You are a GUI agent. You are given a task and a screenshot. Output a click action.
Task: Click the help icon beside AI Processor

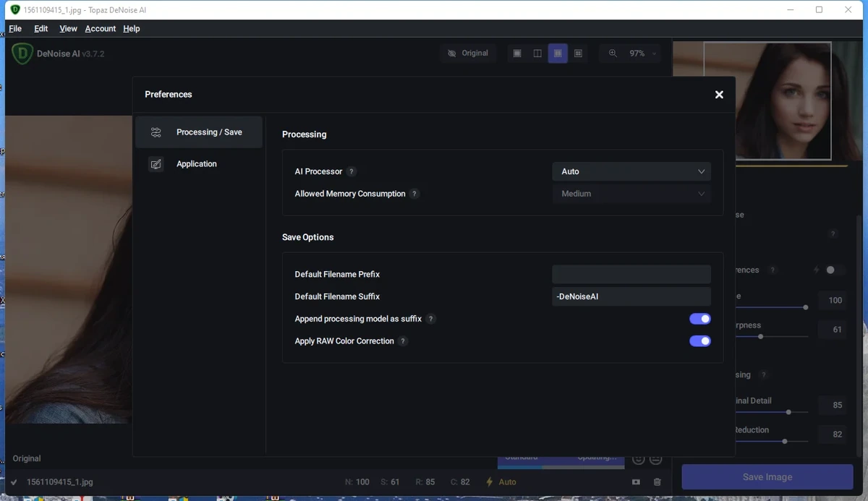(352, 172)
